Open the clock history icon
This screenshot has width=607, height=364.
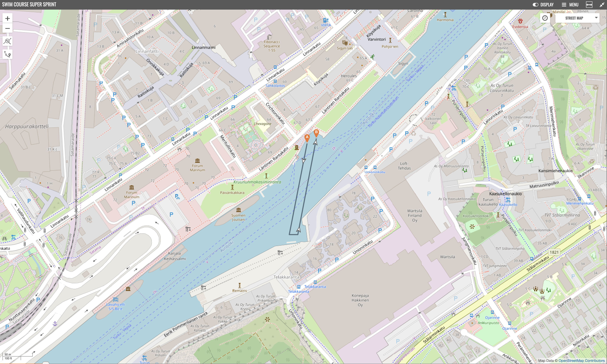(x=545, y=18)
